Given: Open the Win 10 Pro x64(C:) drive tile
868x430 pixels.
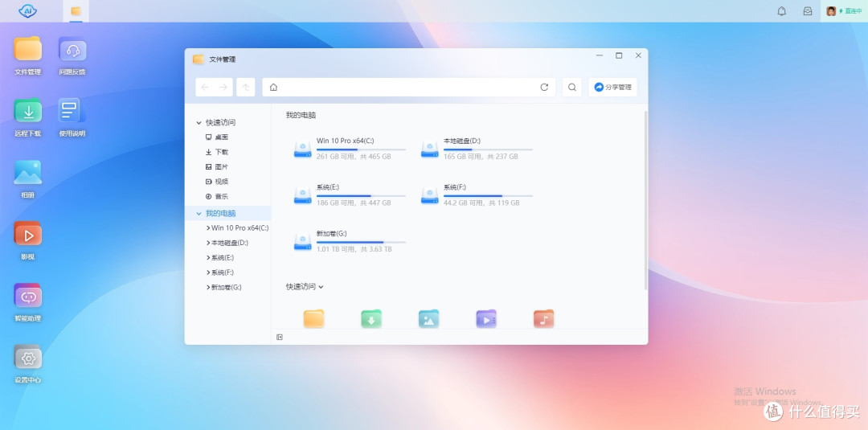Looking at the screenshot, I should 350,149.
